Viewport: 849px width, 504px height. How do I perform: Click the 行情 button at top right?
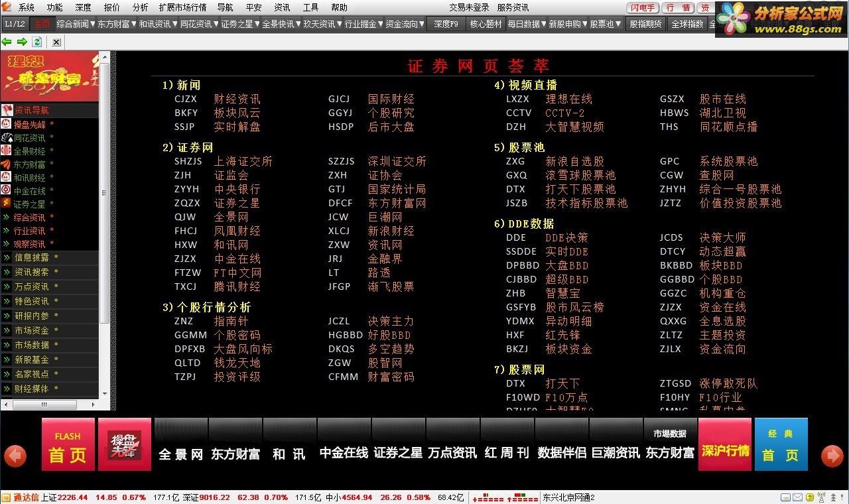pos(679,7)
